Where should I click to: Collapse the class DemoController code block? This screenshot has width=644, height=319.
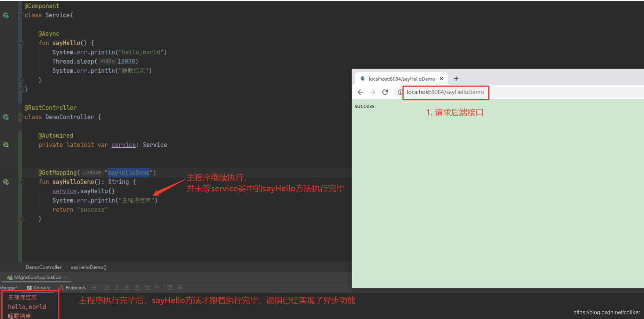(22, 117)
